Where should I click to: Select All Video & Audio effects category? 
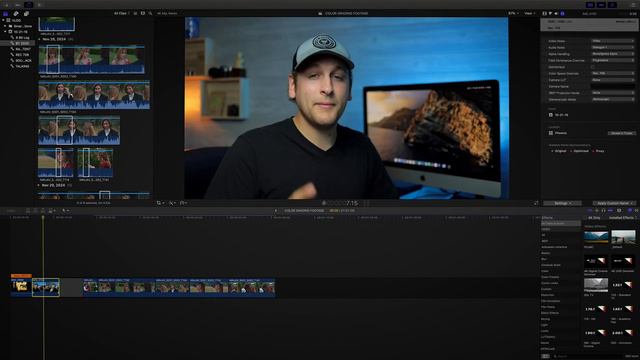point(560,224)
